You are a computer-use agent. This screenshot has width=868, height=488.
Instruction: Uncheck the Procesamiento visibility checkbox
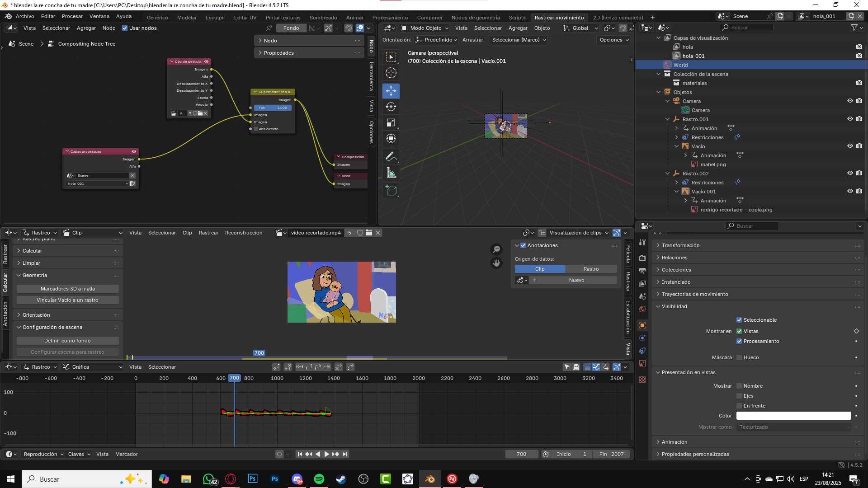pyautogui.click(x=739, y=341)
